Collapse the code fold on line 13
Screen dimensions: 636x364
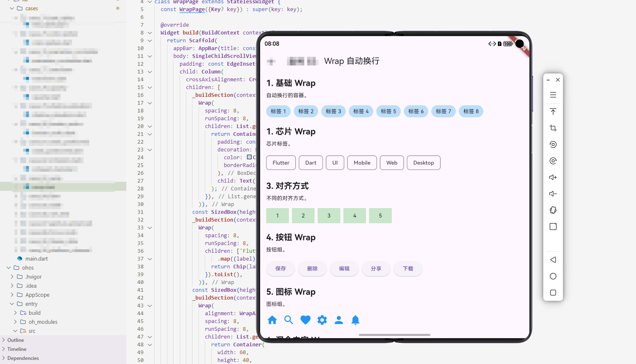(x=149, y=71)
